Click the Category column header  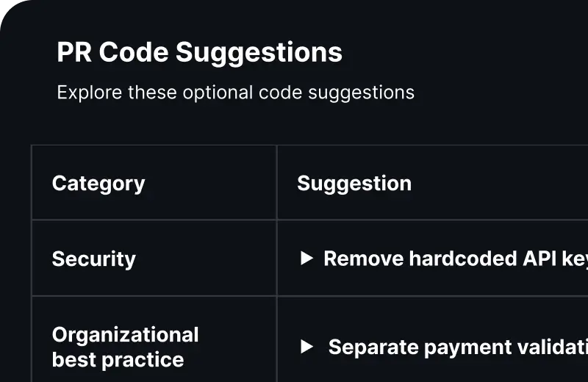pos(98,183)
